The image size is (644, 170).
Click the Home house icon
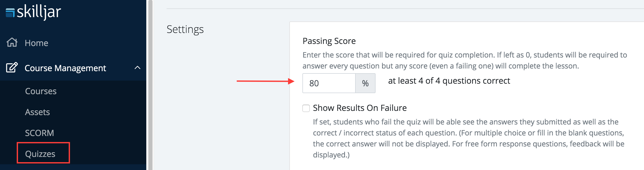[x=12, y=42]
